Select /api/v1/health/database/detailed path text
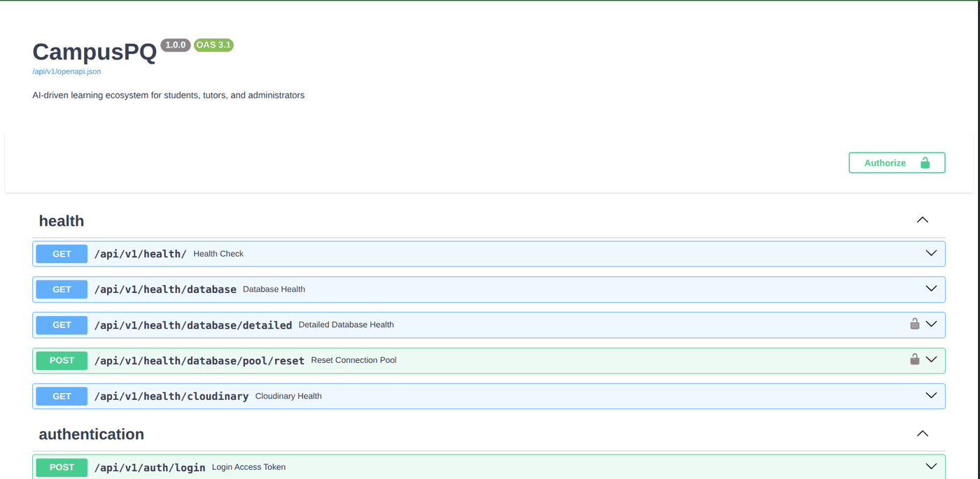 [x=193, y=325]
